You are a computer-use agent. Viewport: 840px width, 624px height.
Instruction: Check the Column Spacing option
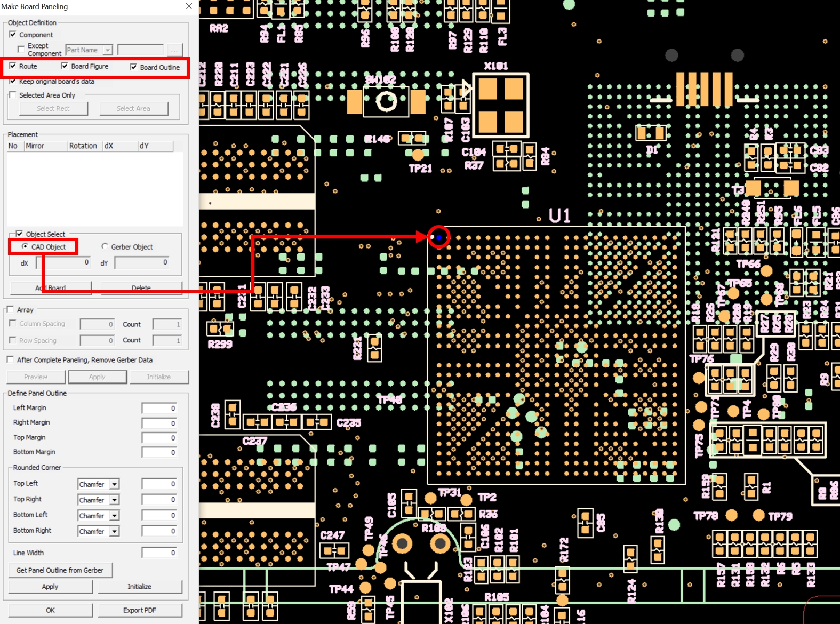(13, 323)
